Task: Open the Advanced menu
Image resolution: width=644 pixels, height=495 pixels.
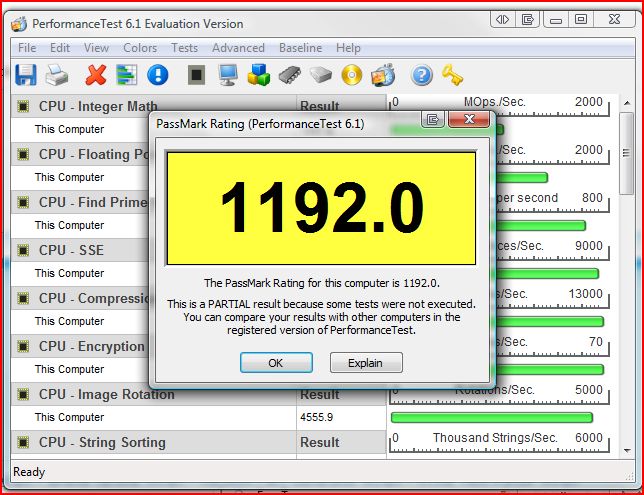Action: (x=238, y=48)
